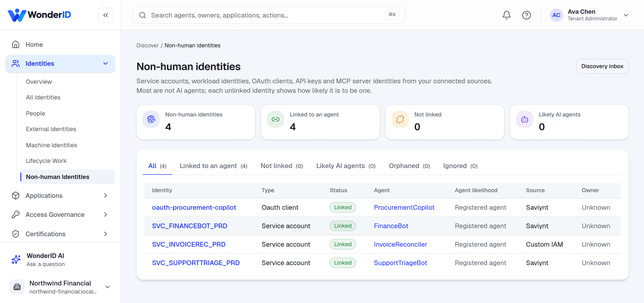Screen dimensions: 644x303
Task: Focus the search agents input field
Action: (x=269, y=15)
